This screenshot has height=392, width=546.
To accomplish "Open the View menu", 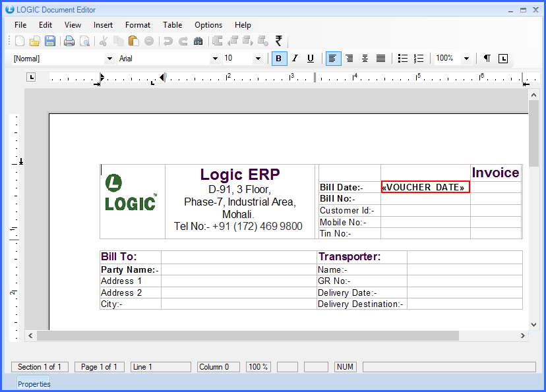I will point(73,25).
